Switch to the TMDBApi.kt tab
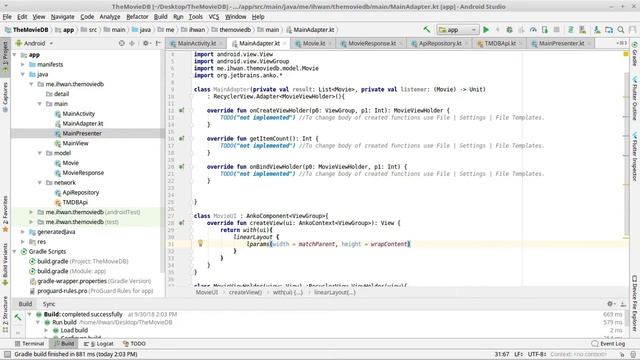The image size is (640, 360). tap(500, 43)
